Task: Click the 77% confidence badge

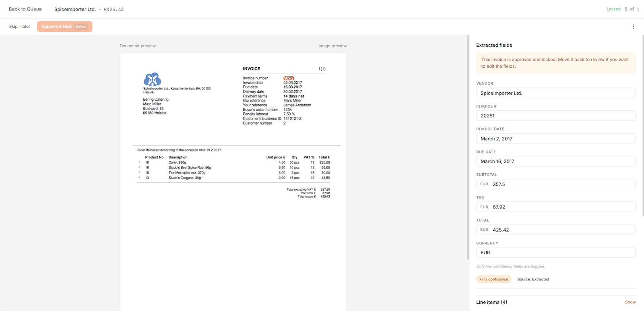Action: [494, 279]
